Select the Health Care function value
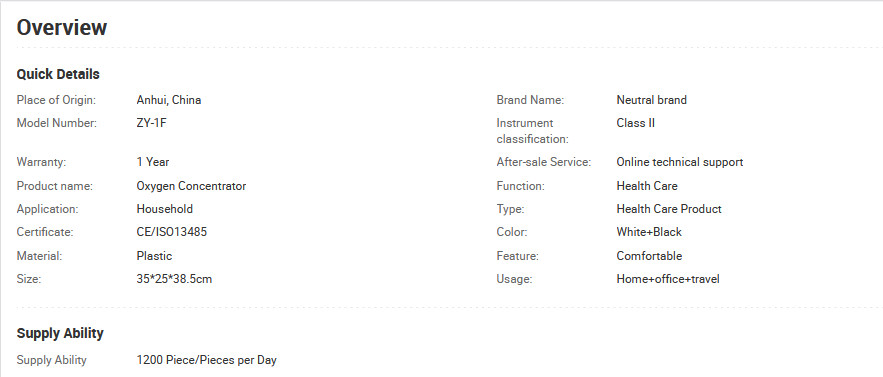 [x=647, y=186]
